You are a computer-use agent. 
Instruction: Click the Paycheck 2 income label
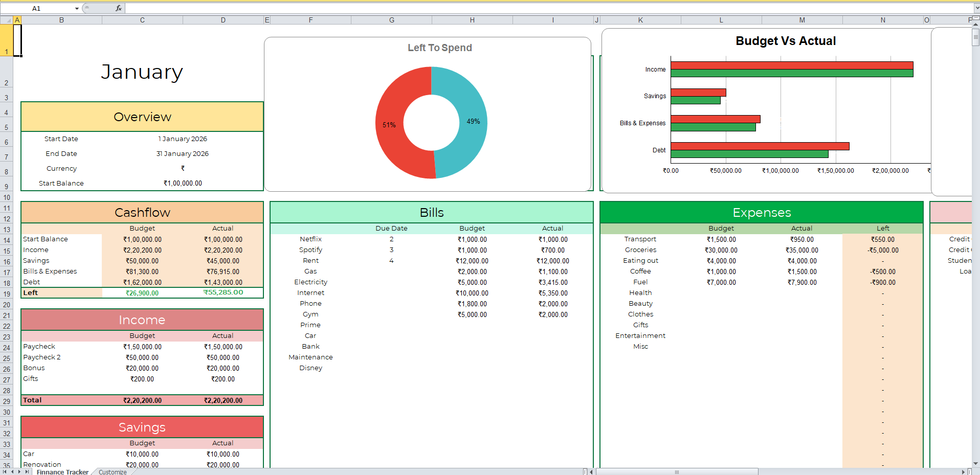click(x=42, y=357)
